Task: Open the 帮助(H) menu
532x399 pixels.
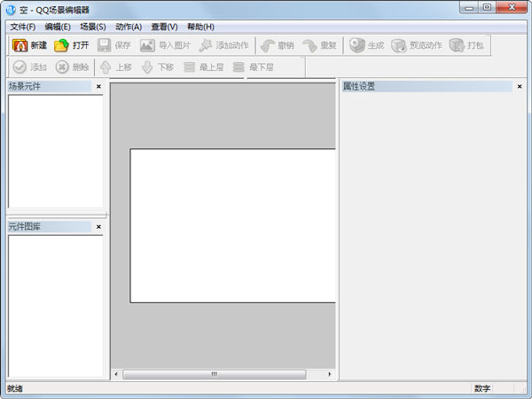Action: (200, 27)
